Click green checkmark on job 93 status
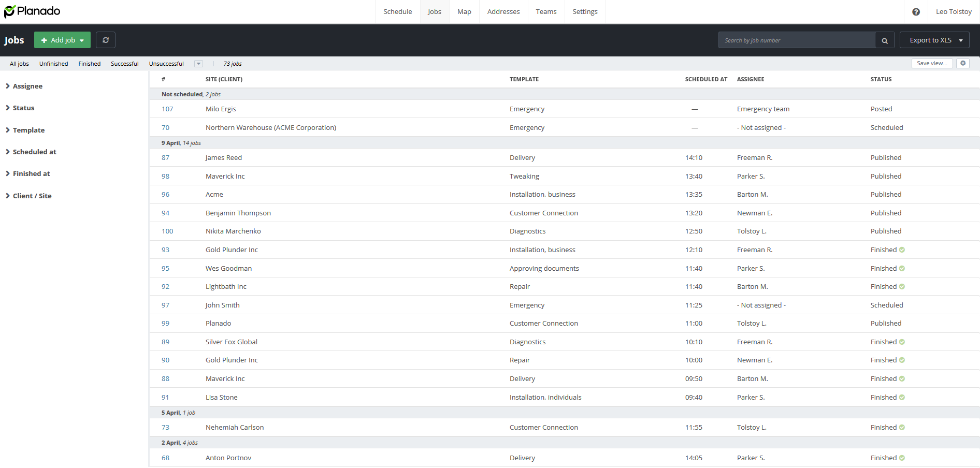The width and height of the screenshot is (980, 468). [x=902, y=250]
